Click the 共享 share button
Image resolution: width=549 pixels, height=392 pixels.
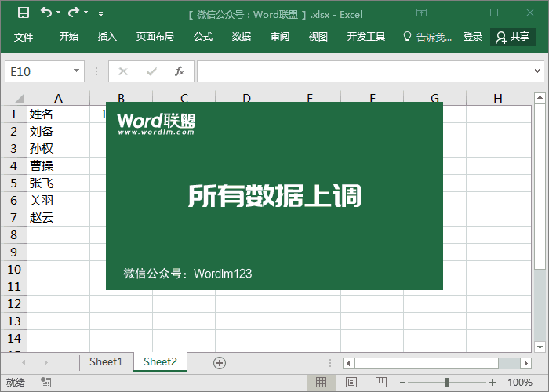coord(513,37)
